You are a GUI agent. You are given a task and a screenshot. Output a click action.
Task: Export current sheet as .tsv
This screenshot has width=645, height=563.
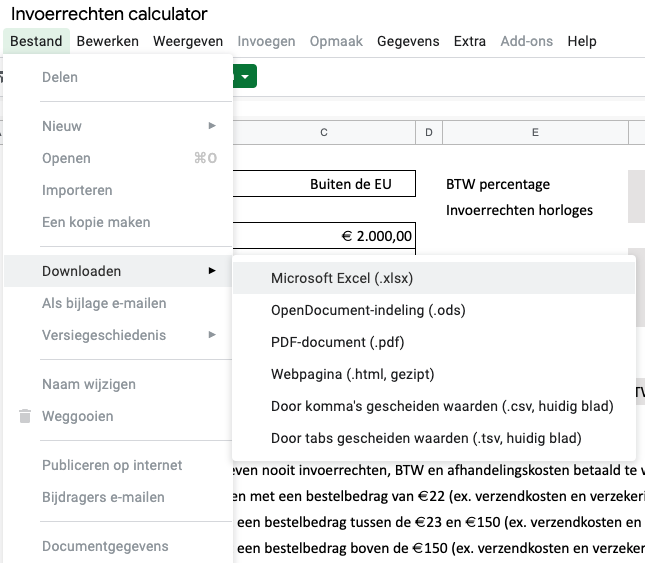[426, 438]
